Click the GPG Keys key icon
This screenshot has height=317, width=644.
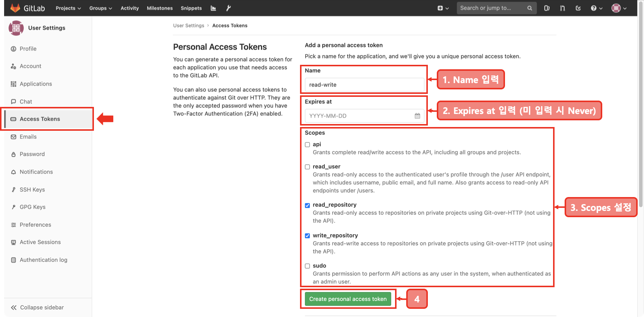(13, 207)
